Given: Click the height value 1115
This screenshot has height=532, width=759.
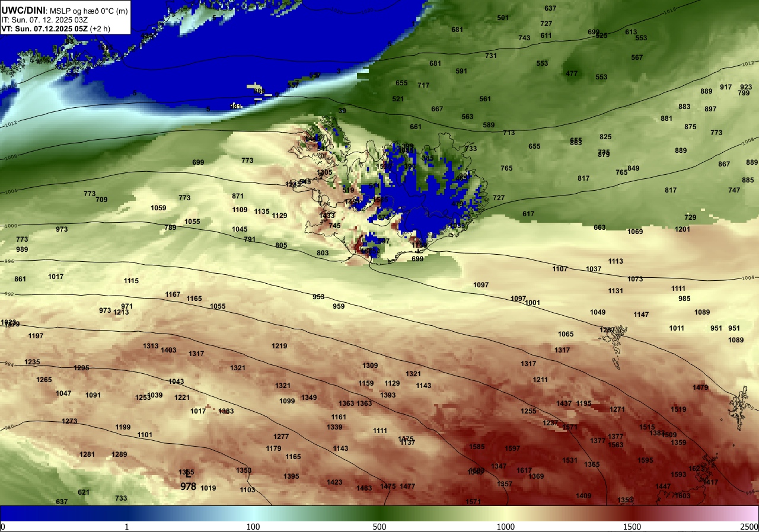Looking at the screenshot, I should [131, 281].
